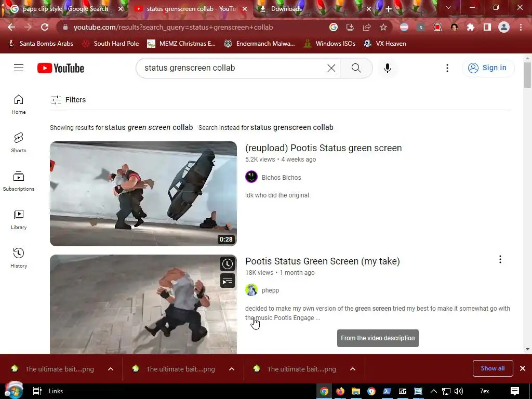Open the Endermanch Malwa... bookmark
The width and height of the screenshot is (532, 399).
point(260,44)
